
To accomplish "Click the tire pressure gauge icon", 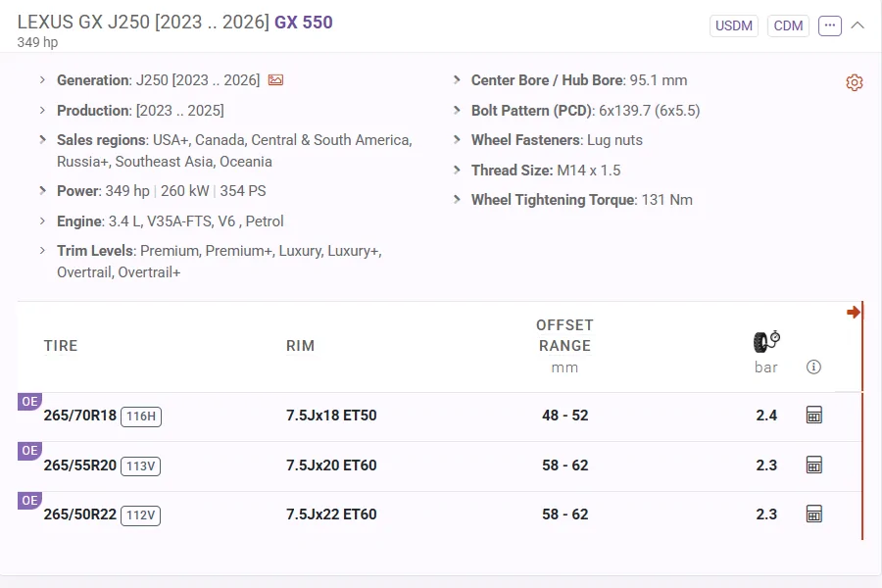I will pos(766,341).
